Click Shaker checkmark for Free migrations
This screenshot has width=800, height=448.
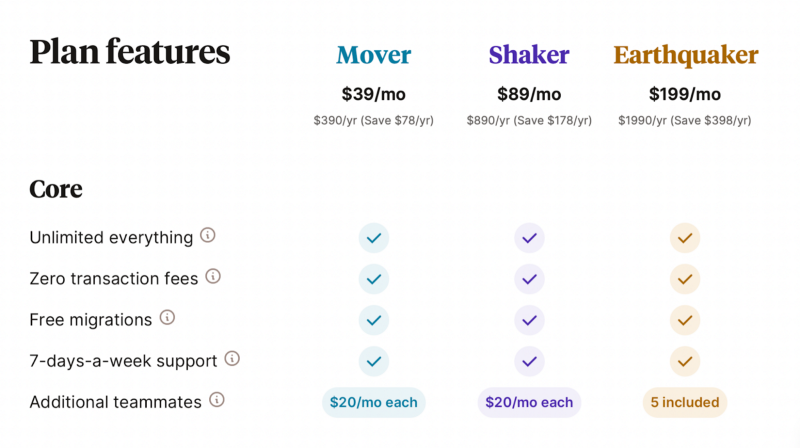pyautogui.click(x=529, y=320)
